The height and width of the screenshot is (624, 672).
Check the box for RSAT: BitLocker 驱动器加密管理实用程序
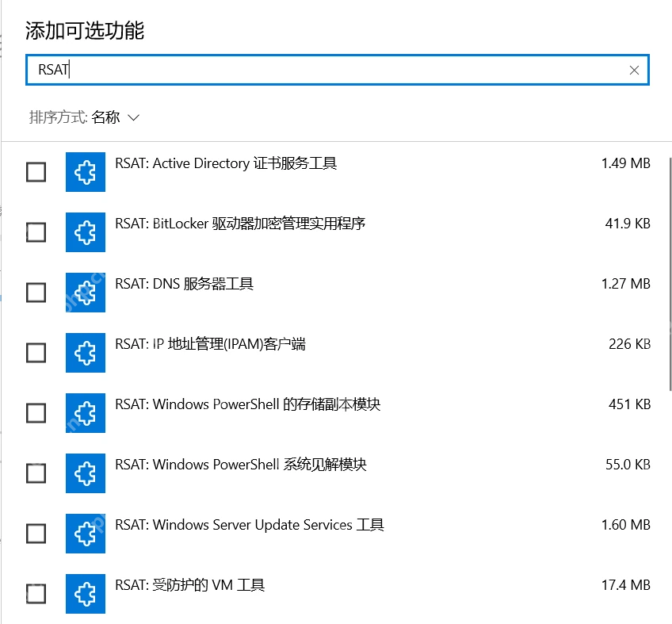click(x=36, y=232)
